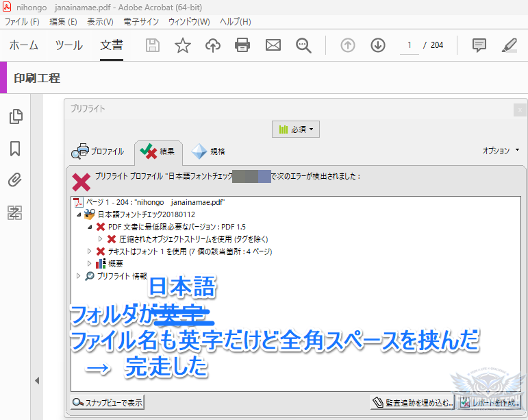Switch to the ホーム tab
This screenshot has width=528, height=420.
23,45
